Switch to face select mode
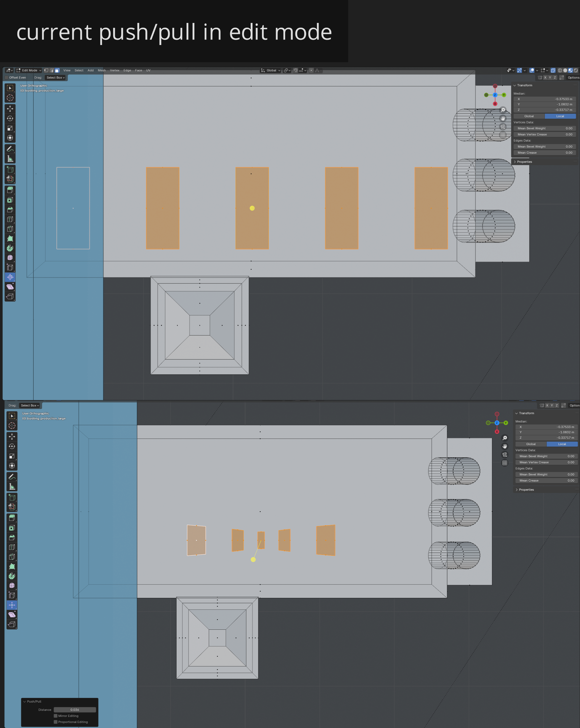The width and height of the screenshot is (580, 728). click(x=57, y=71)
